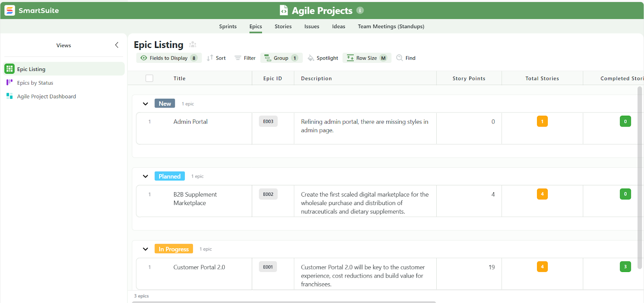Viewport: 644px width, 303px height.
Task: Check the select-all records checkbox
Action: 149,78
